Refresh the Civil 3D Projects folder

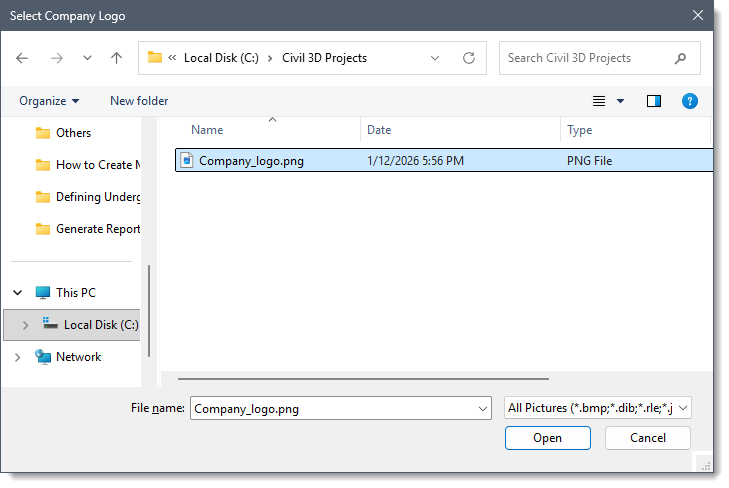[469, 58]
